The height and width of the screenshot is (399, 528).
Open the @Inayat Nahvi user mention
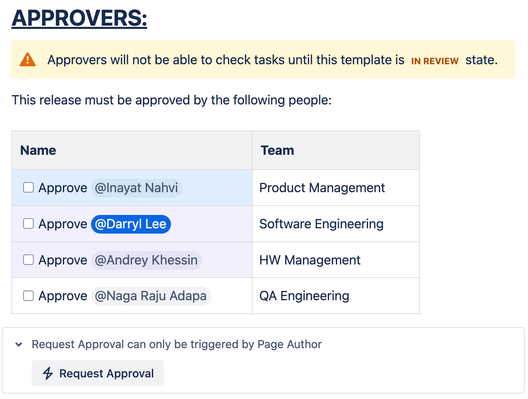(x=137, y=188)
